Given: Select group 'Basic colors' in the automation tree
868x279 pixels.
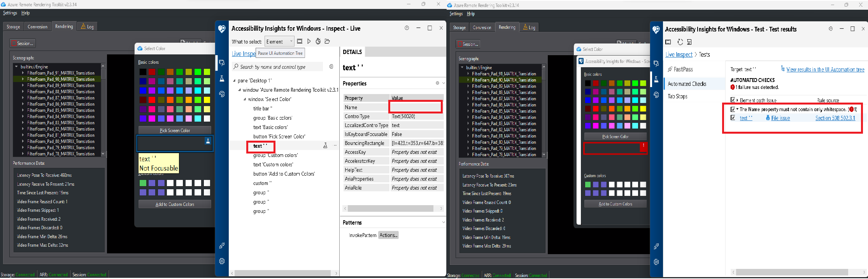Looking at the screenshot, I should pyautogui.click(x=273, y=118).
